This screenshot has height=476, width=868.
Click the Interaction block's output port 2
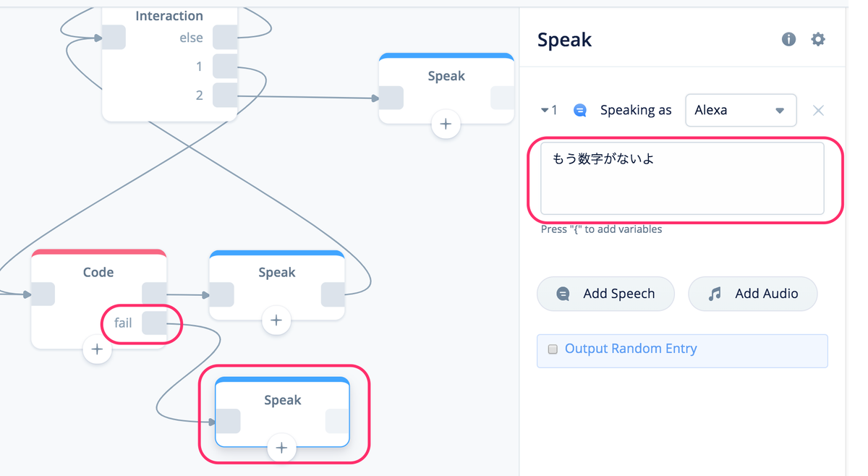tap(225, 95)
